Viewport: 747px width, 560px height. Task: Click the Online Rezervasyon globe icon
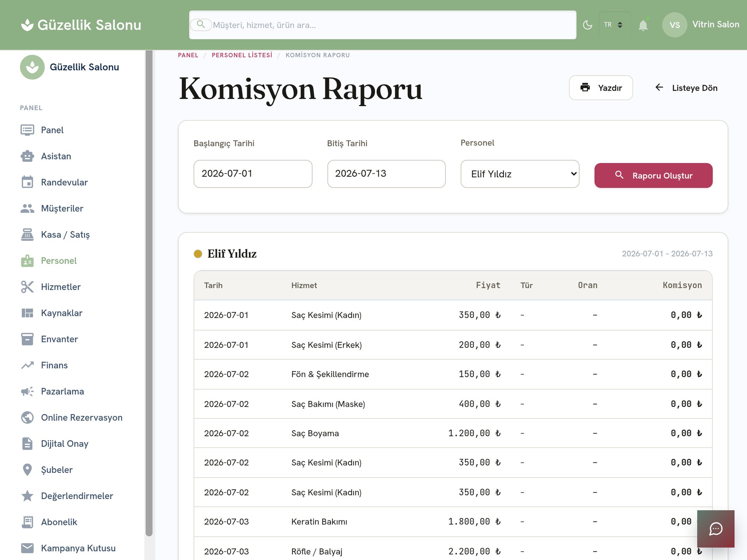(27, 417)
